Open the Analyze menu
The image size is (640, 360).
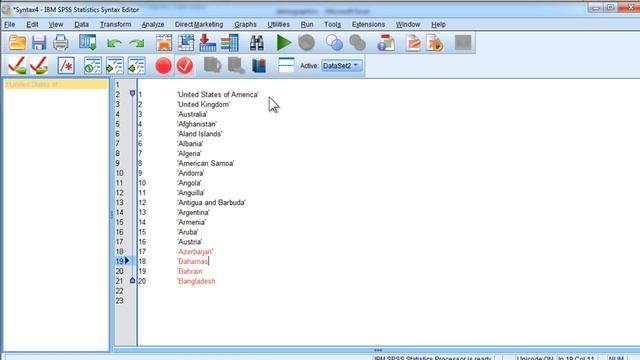click(x=153, y=24)
